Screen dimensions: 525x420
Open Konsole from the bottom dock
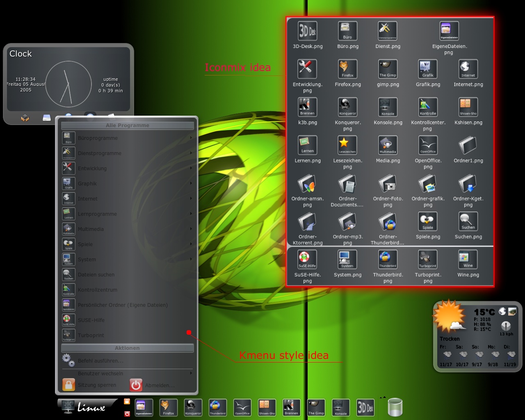(341, 408)
